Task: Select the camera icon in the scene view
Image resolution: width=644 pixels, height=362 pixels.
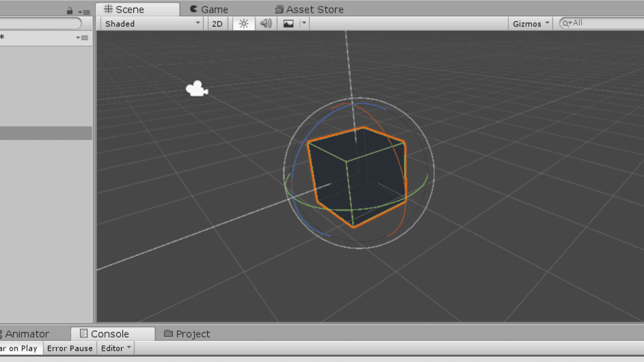Action: (196, 88)
